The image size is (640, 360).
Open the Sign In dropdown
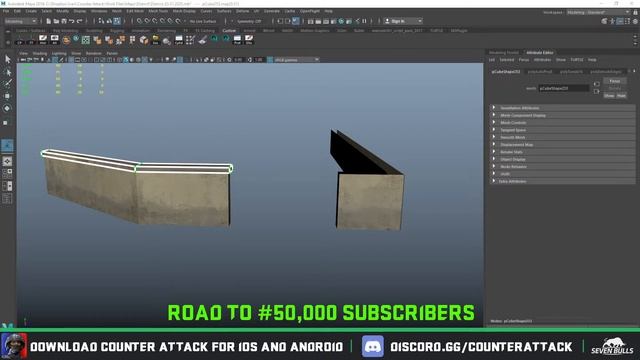pyautogui.click(x=420, y=21)
